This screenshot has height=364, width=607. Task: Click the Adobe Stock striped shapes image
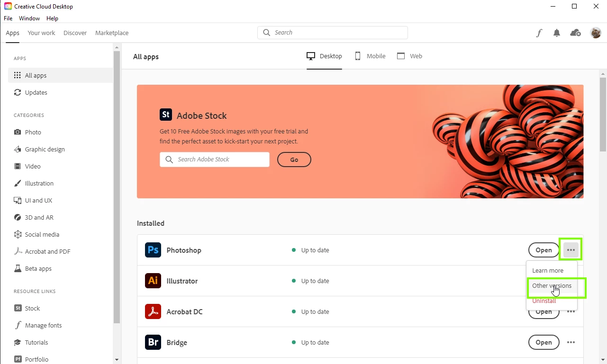(x=507, y=142)
